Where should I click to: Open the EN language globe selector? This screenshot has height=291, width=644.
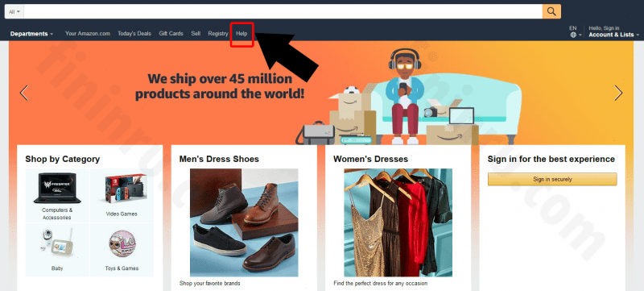coord(576,32)
